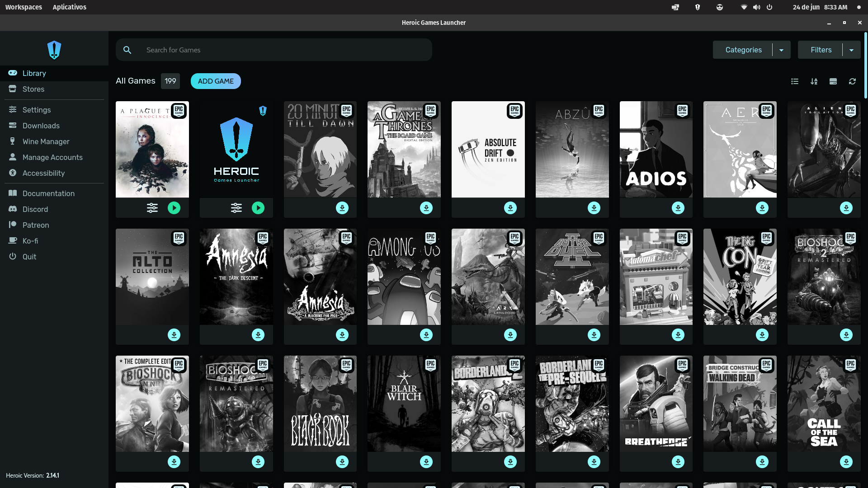Expand the Filters dropdown arrow
The height and width of the screenshot is (488, 868).
click(851, 50)
